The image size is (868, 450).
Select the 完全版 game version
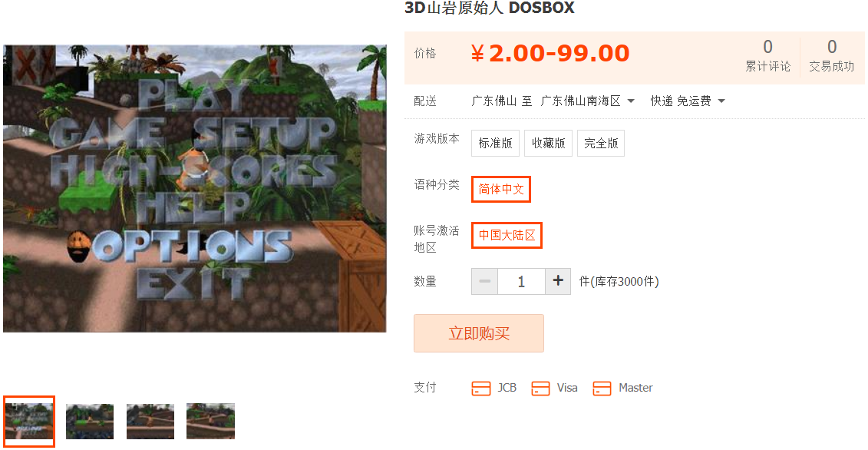[x=601, y=143]
